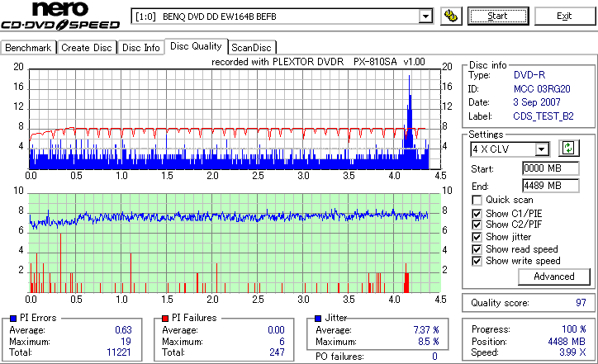
Task: Open the ScanDisc tab
Action: click(251, 48)
